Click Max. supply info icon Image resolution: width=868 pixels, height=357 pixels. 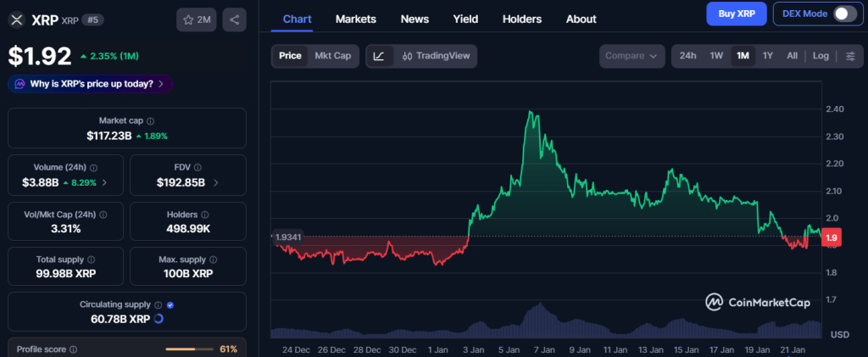[213, 259]
